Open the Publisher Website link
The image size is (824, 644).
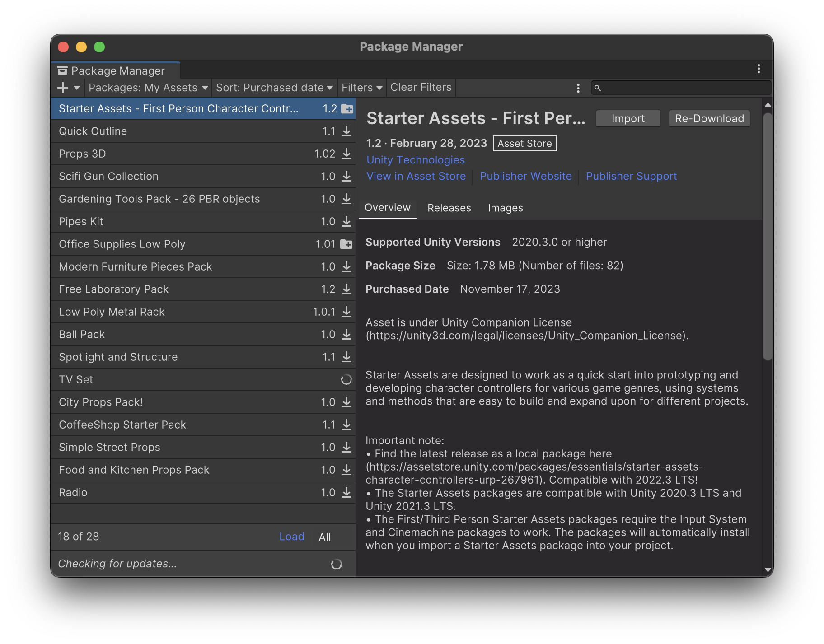click(526, 176)
